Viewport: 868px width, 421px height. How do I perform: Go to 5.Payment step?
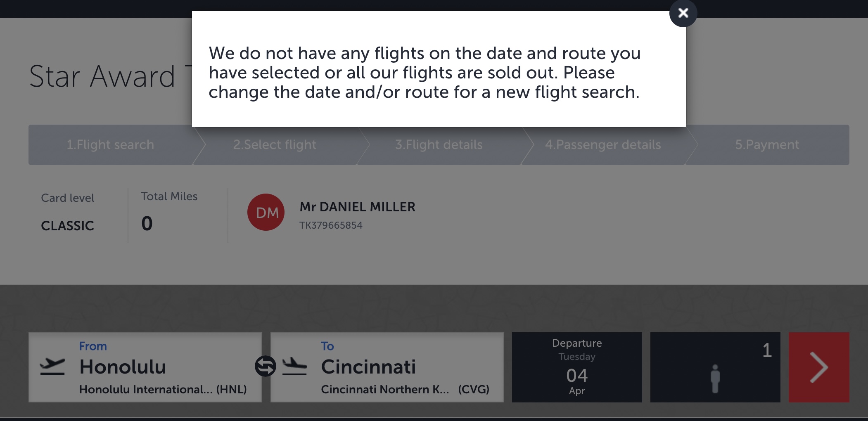click(x=767, y=145)
